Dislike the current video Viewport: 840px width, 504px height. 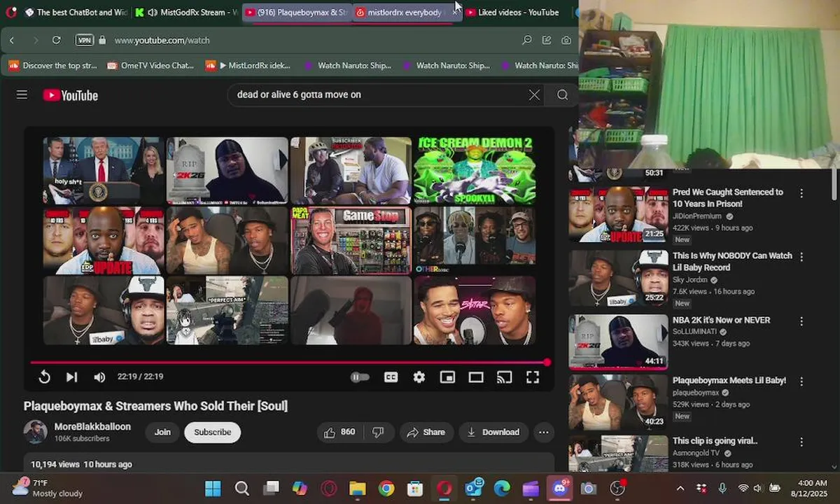[x=378, y=432]
